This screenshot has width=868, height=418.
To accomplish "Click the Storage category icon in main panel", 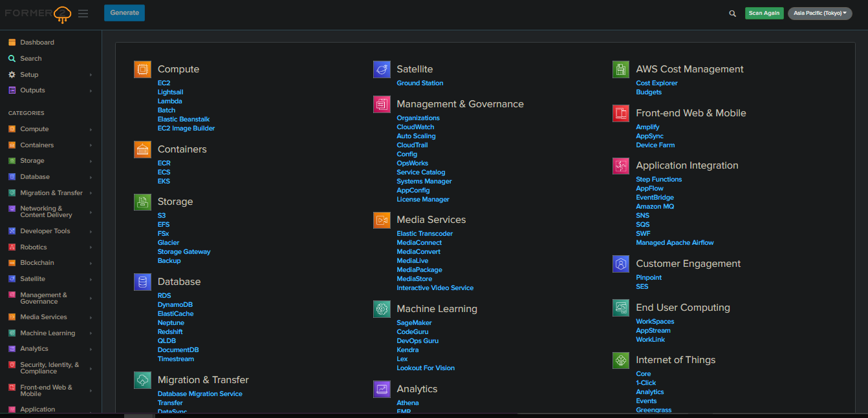I will click(x=142, y=202).
